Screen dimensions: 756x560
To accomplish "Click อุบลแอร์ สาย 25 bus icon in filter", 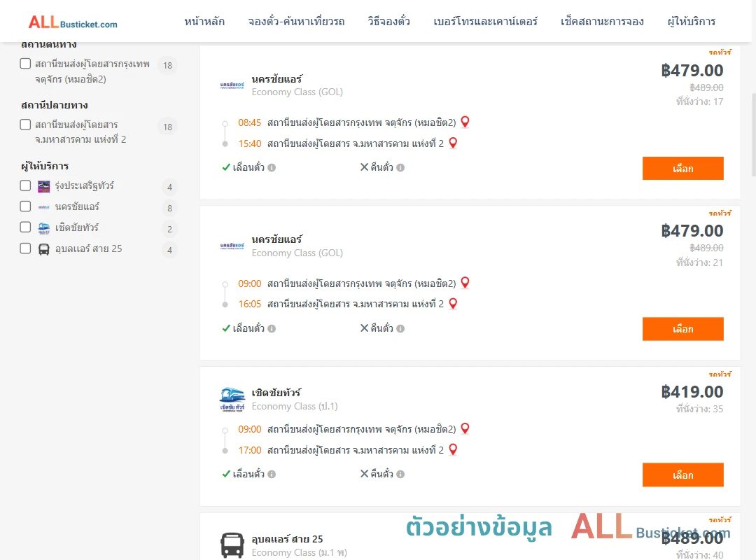I will [x=44, y=249].
